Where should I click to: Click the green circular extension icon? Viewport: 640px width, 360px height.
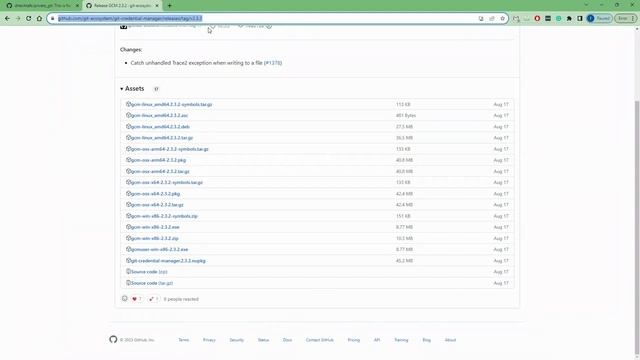pos(558,18)
